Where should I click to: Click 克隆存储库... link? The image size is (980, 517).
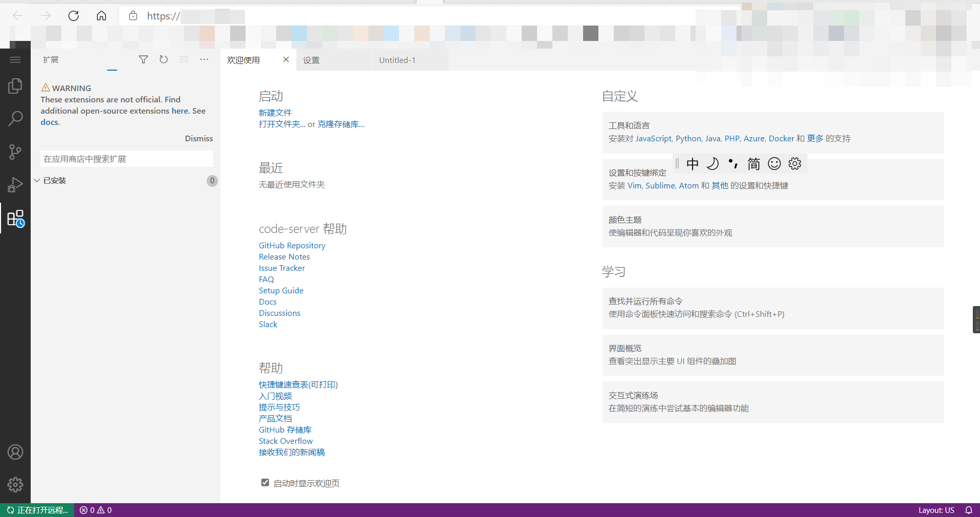[341, 124]
